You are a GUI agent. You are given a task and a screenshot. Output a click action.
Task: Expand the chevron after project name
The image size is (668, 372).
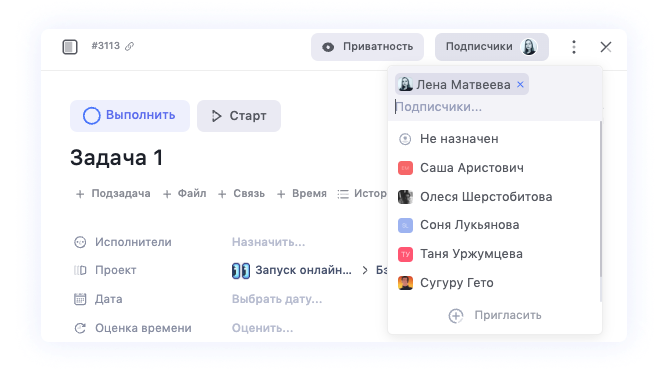coord(365,271)
